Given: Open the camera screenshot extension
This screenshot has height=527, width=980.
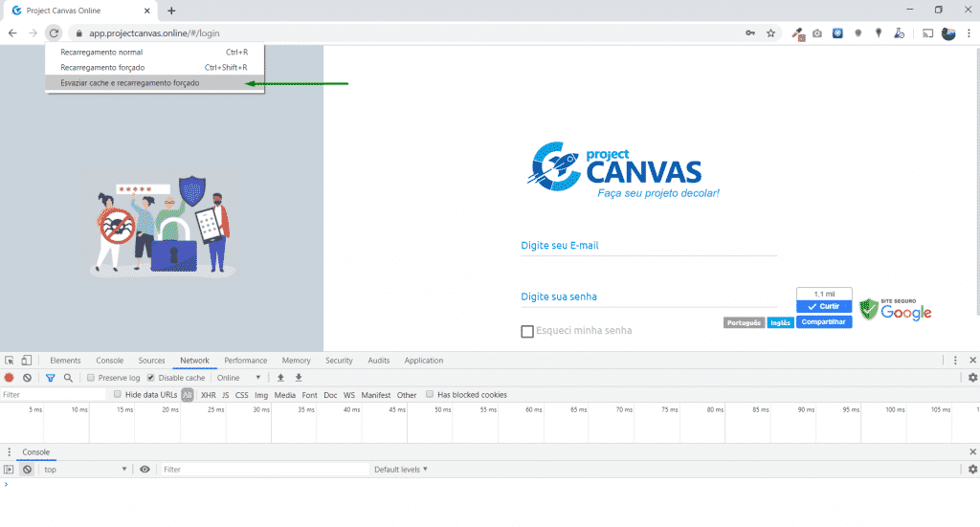Looking at the screenshot, I should [x=817, y=33].
